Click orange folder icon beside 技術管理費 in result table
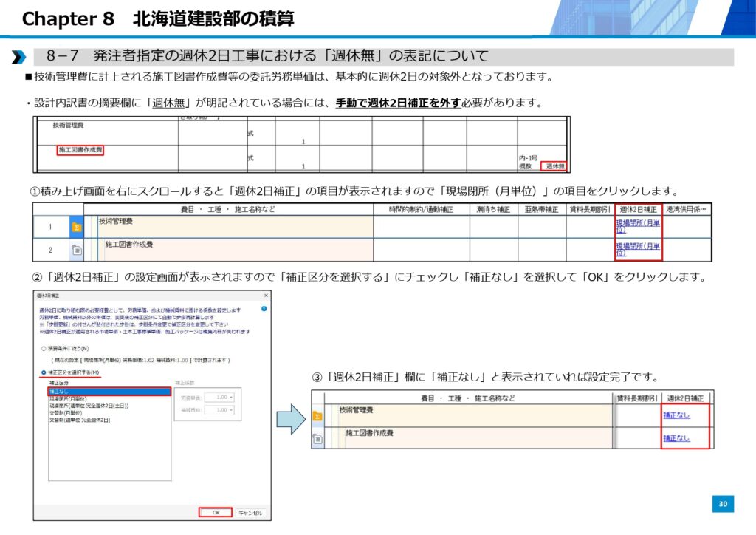The image size is (756, 535). (x=318, y=415)
